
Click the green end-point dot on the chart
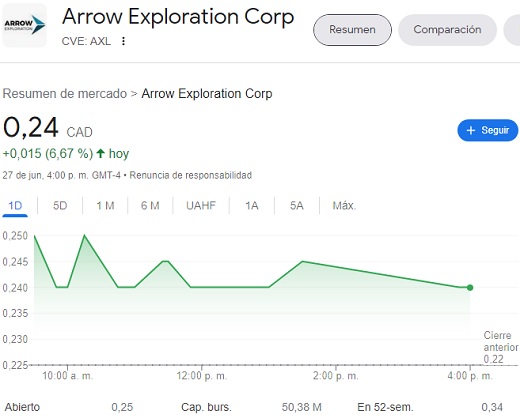[x=470, y=287]
